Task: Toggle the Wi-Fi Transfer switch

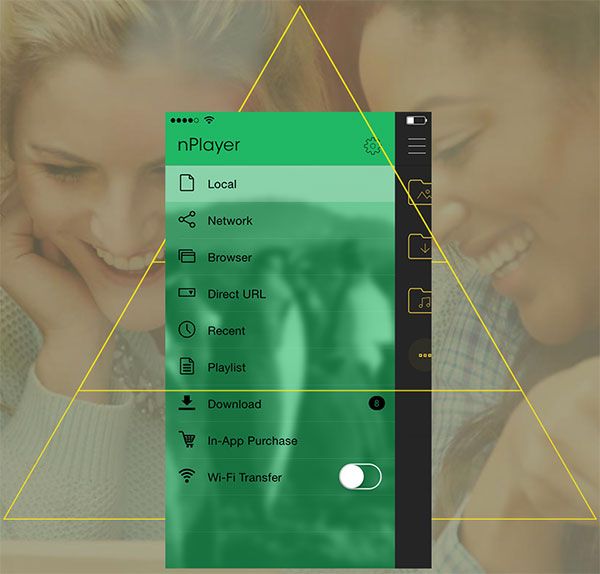Action: (360, 477)
